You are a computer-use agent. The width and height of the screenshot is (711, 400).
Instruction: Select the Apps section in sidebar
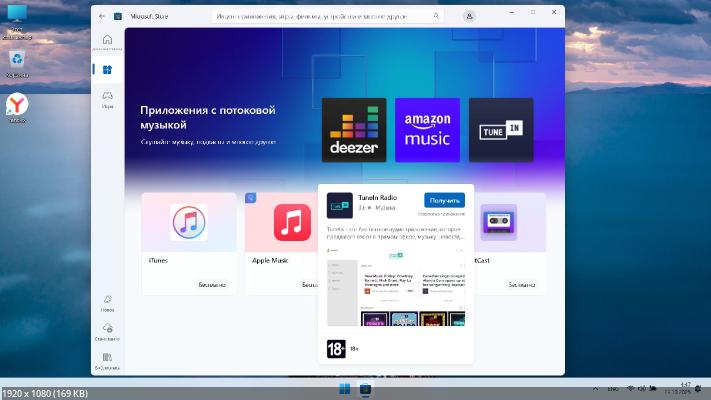tap(107, 70)
